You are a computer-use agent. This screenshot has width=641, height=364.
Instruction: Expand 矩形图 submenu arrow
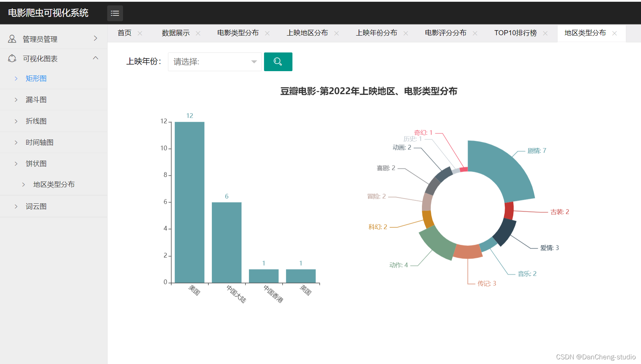(x=16, y=78)
